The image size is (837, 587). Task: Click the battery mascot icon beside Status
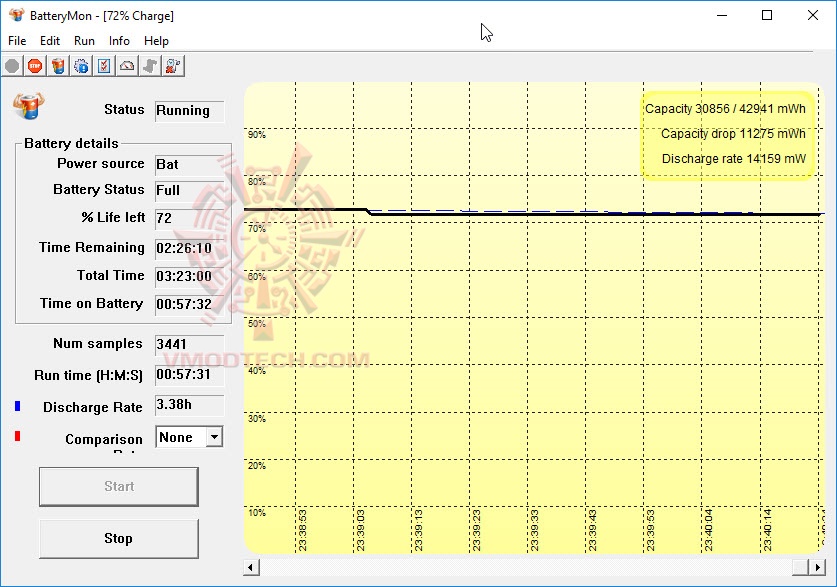tap(29, 105)
